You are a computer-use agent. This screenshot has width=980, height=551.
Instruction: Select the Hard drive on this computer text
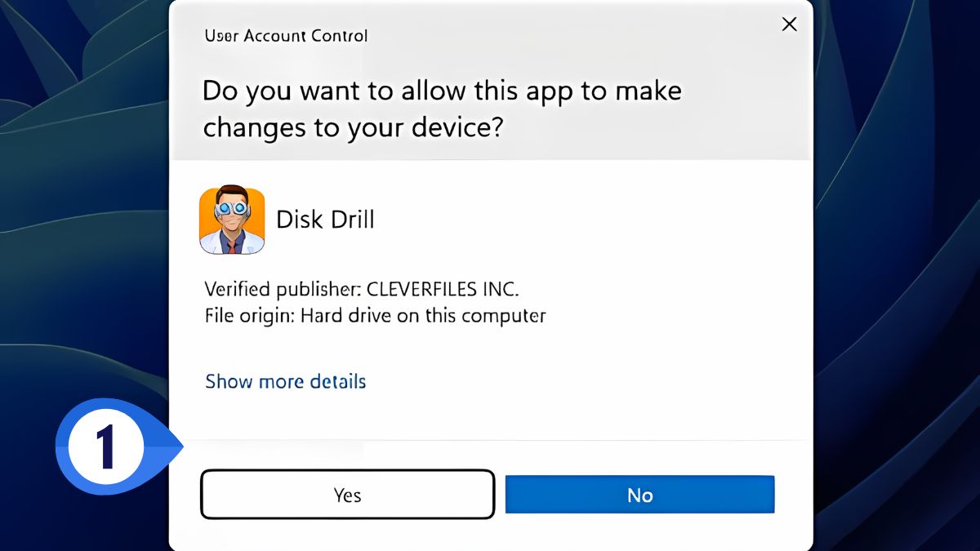tap(423, 315)
